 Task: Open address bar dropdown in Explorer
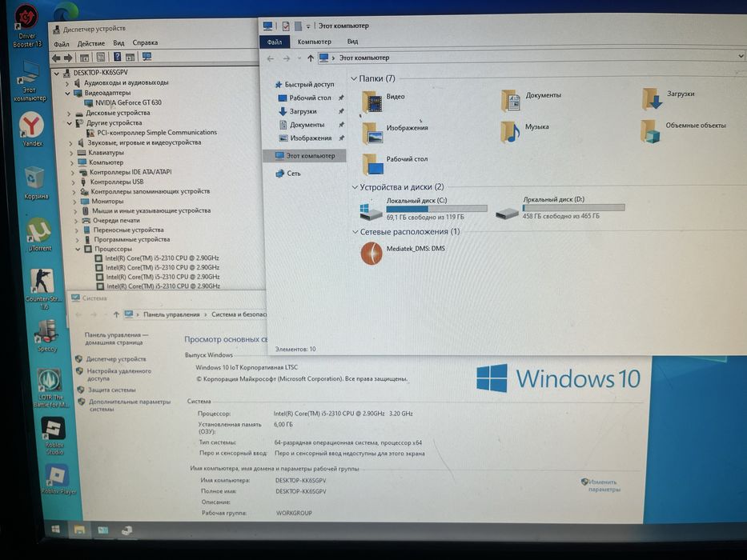click(741, 56)
